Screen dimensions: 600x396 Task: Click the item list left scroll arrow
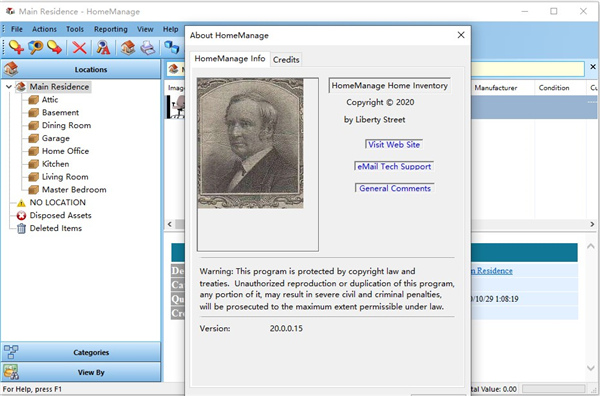point(170,224)
